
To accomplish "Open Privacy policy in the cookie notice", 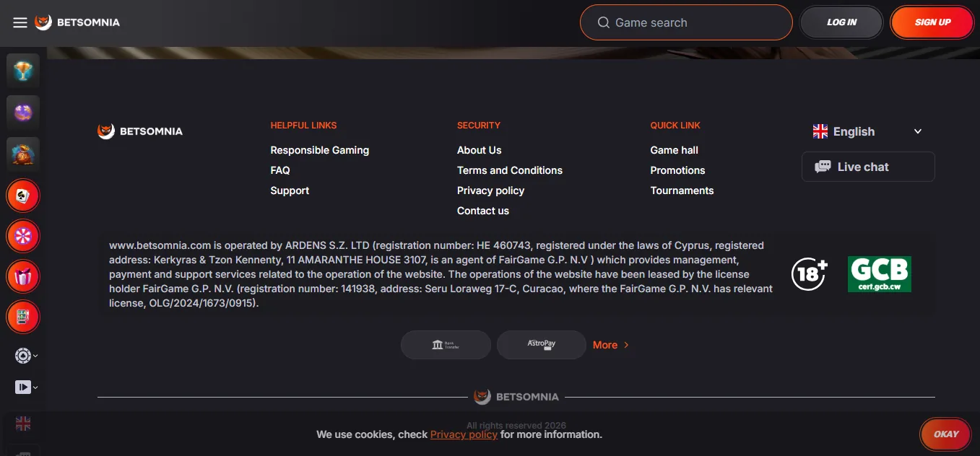I will (x=464, y=434).
